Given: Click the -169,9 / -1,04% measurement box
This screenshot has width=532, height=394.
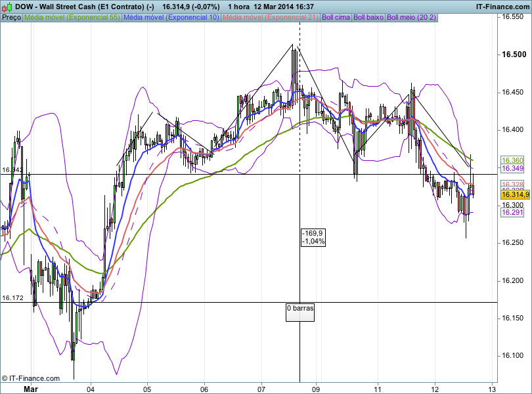Looking at the screenshot, I should tap(313, 237).
